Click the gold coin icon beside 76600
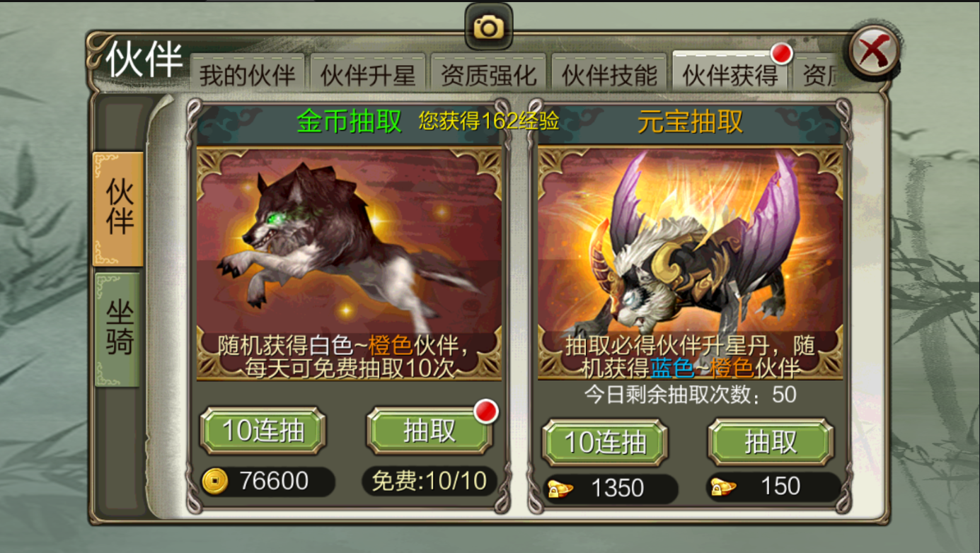This screenshot has width=980, height=553. [215, 481]
